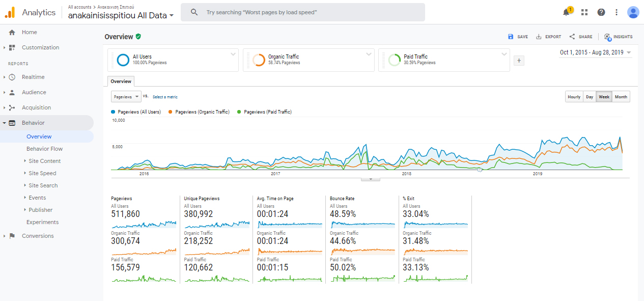Open the Google apps grid icon
644x301 pixels.
(x=584, y=12)
